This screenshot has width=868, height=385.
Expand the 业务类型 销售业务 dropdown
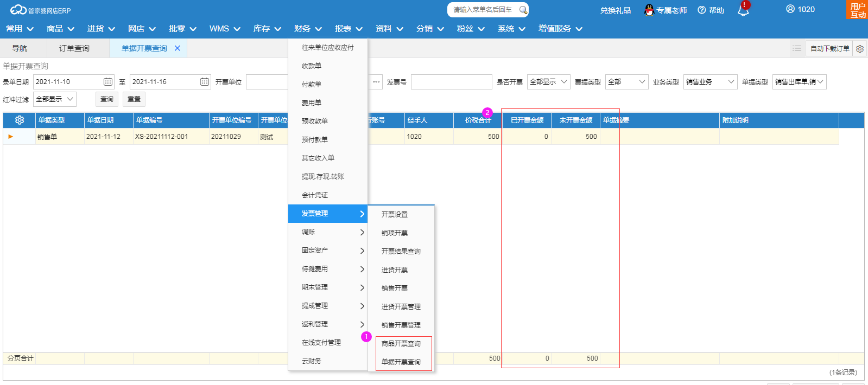(710, 82)
